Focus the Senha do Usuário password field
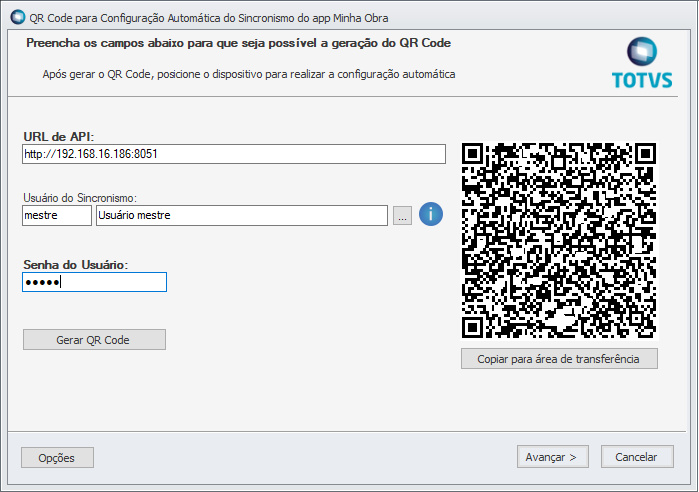 (94, 282)
